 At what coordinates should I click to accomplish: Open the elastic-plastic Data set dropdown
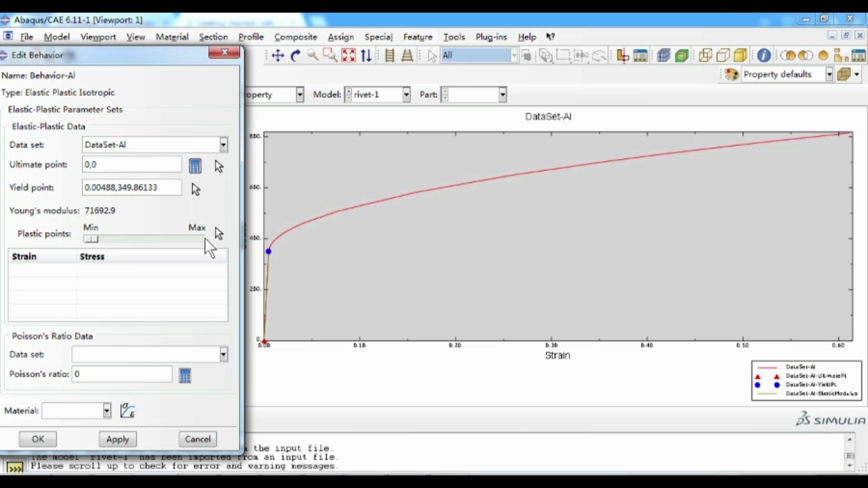point(223,145)
